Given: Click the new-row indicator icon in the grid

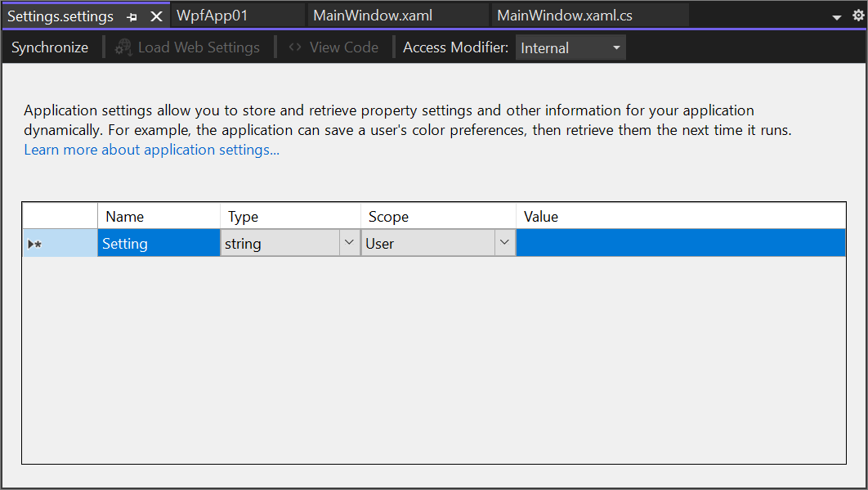Looking at the screenshot, I should pyautogui.click(x=33, y=243).
